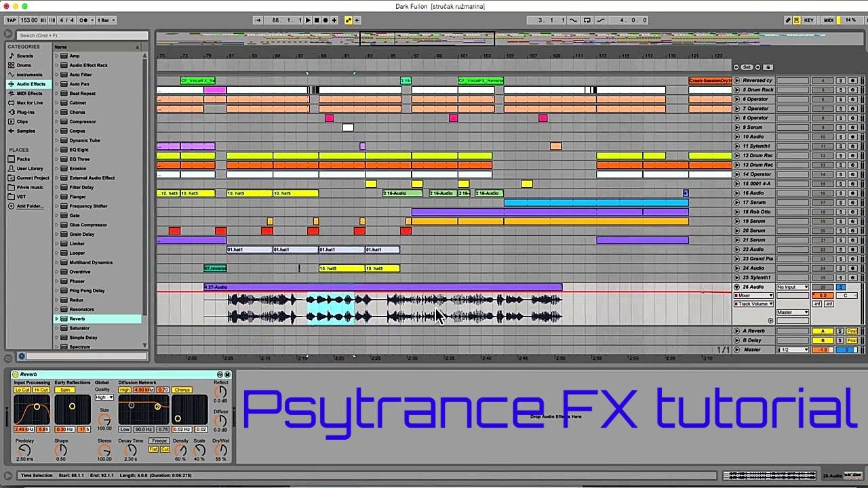Click the MIDI overdub plus button

334,20
